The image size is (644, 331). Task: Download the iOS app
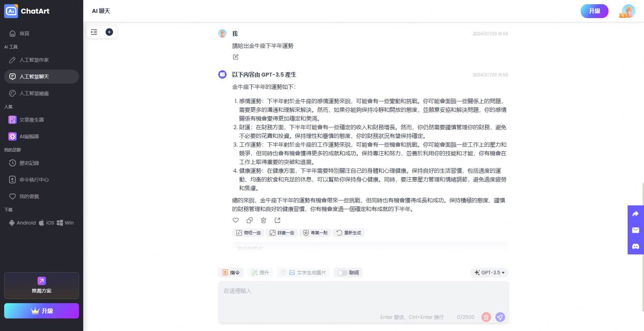(47, 223)
